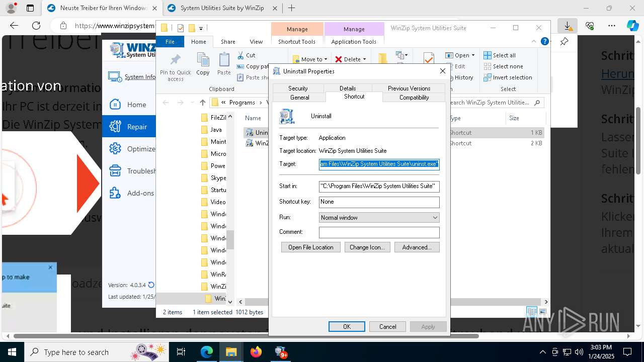Screen dimensions: 644x362
Task: Click the Comment field
Action: (379, 232)
